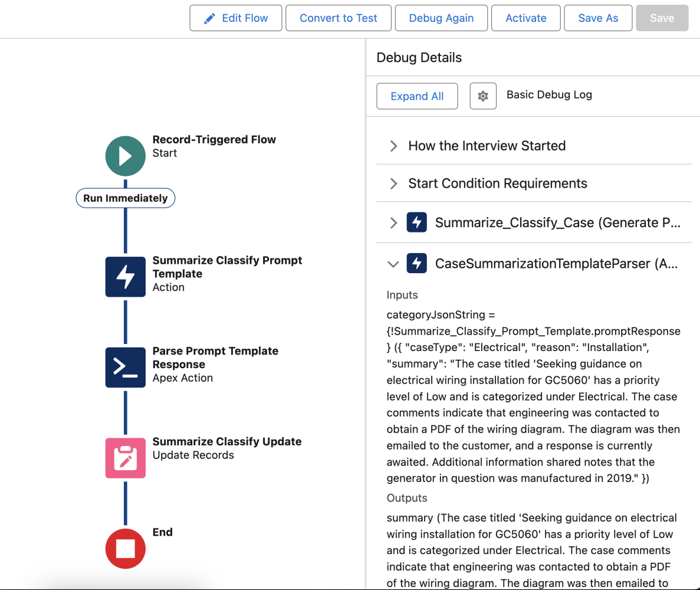Expand the How the Interview Started section
The image size is (700, 590).
click(393, 146)
